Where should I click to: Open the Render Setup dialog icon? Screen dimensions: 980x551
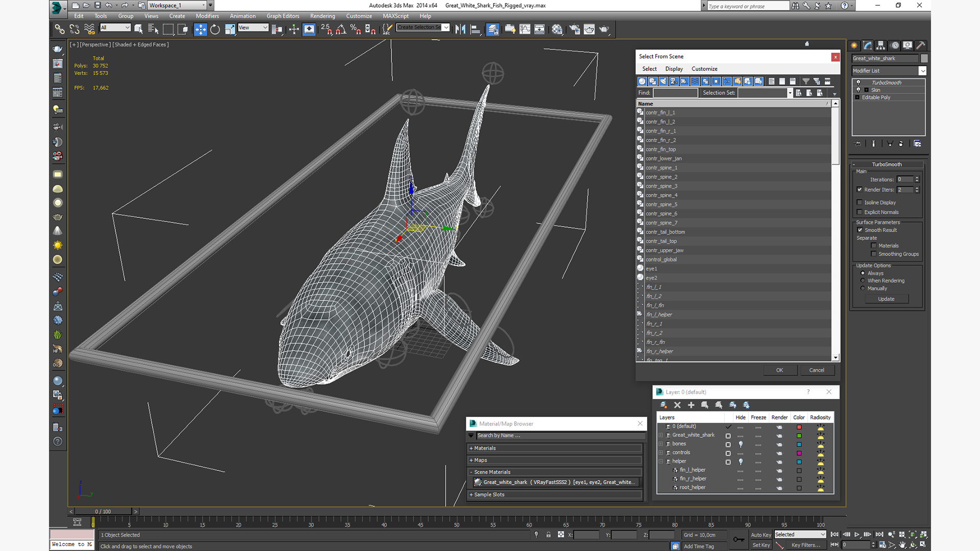point(574,30)
